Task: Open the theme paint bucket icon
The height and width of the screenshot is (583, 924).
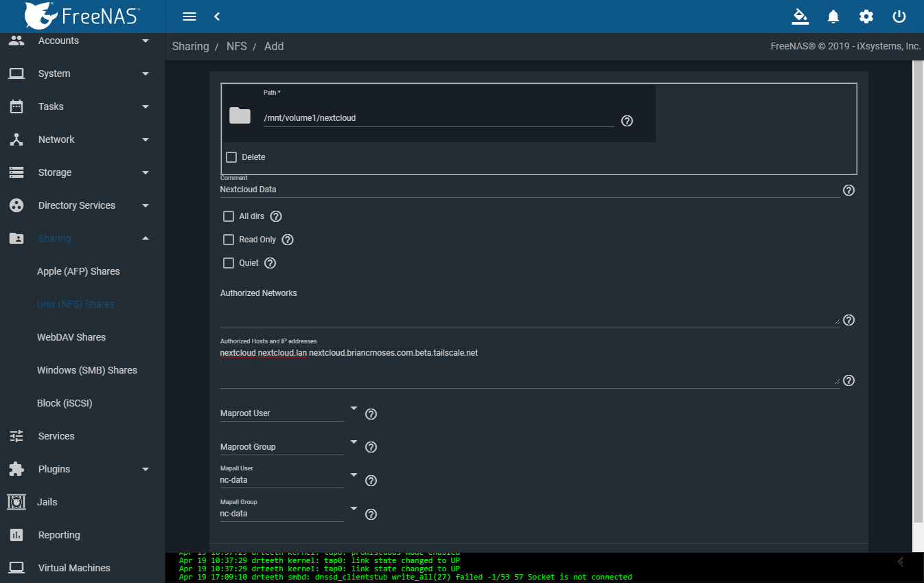Action: coord(800,16)
